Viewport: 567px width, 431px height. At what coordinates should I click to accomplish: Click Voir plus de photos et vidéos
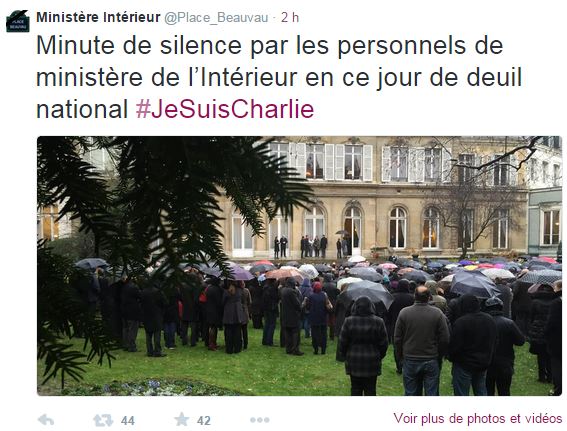coord(478,418)
